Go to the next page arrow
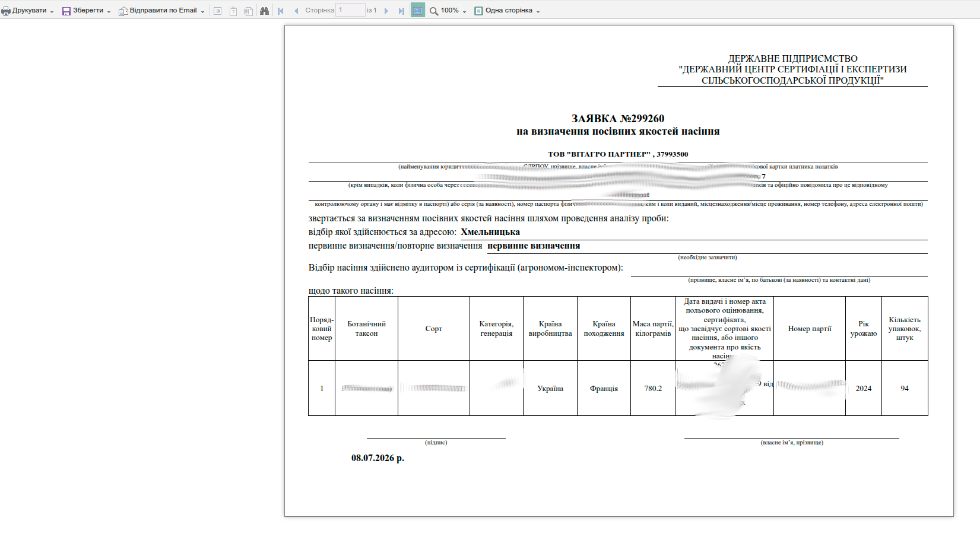The height and width of the screenshot is (553, 980). (x=386, y=11)
